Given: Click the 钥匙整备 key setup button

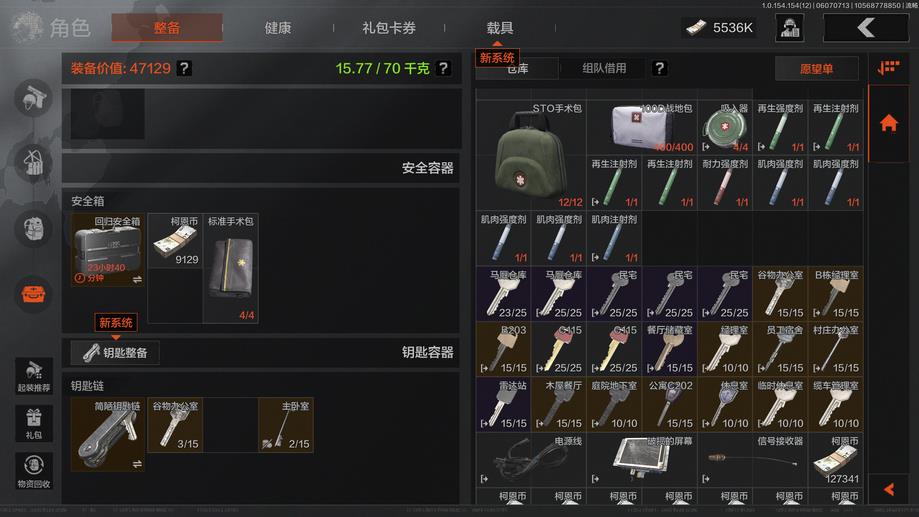Looking at the screenshot, I should [x=115, y=352].
